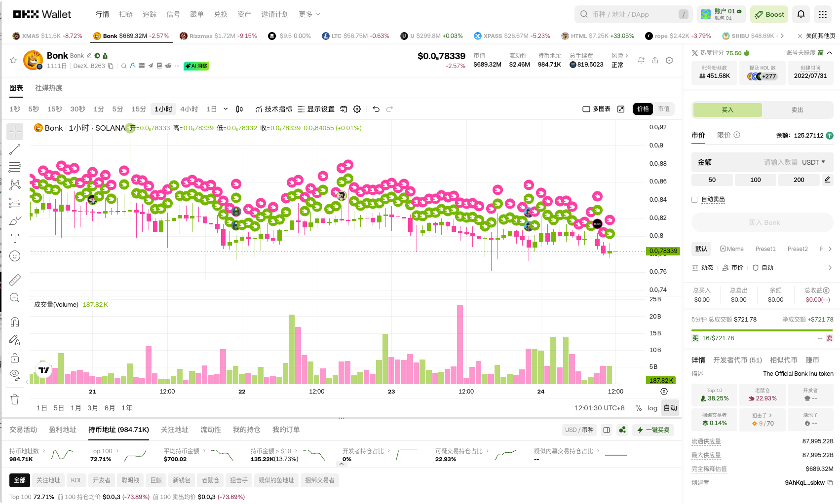The width and height of the screenshot is (840, 504).
Task: Select the measure ruler tool
Action: [x=15, y=280]
